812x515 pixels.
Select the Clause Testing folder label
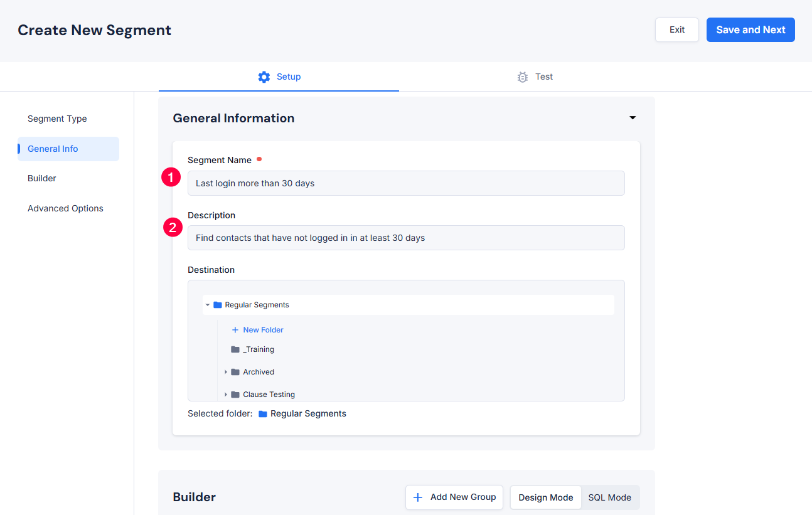pos(269,395)
